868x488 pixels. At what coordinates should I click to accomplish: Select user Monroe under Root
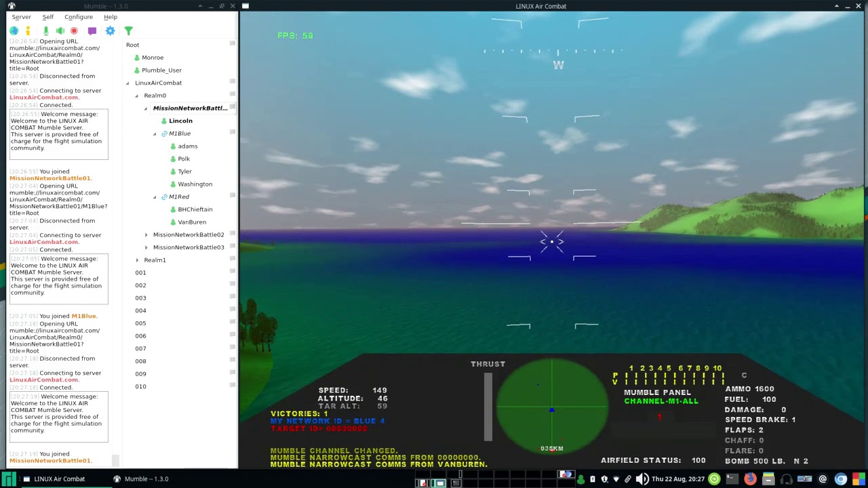[x=153, y=58]
